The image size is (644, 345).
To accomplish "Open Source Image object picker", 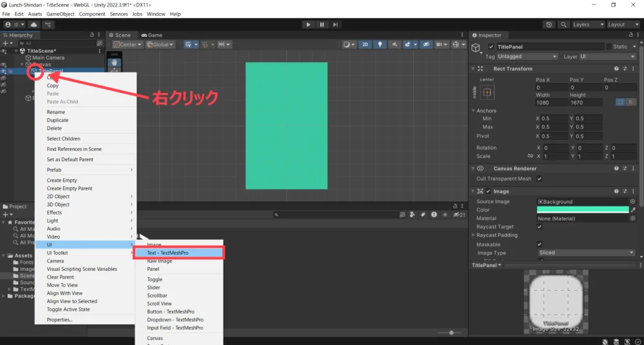I will click(x=632, y=201).
